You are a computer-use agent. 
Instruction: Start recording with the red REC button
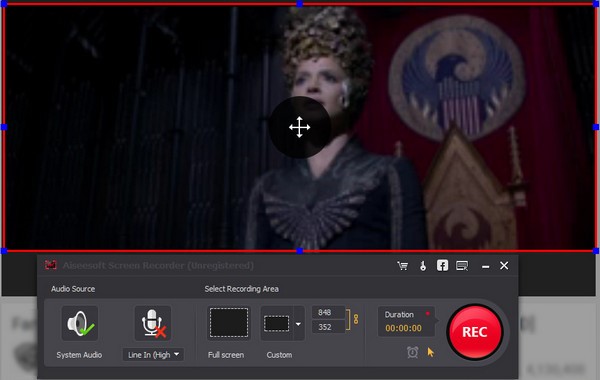point(475,332)
